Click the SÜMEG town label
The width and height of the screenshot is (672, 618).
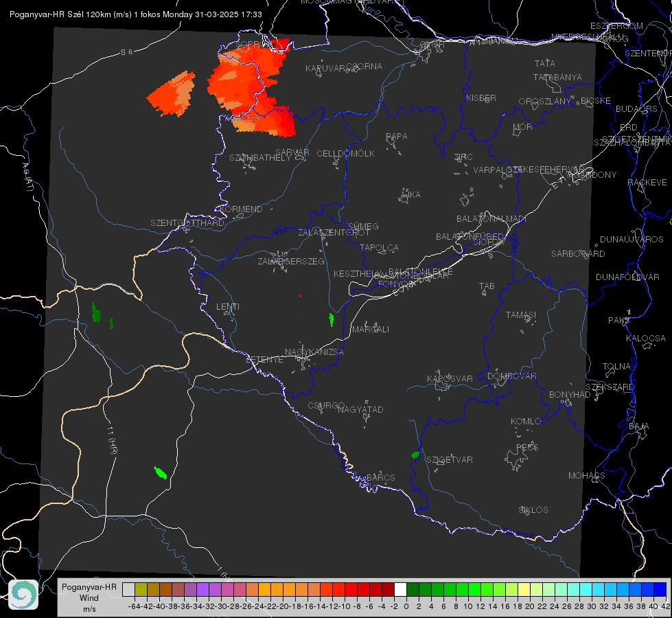tap(363, 227)
